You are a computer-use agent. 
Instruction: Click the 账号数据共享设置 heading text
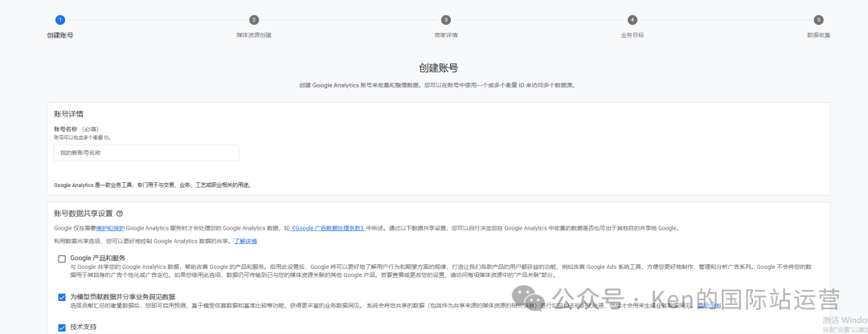[83, 214]
